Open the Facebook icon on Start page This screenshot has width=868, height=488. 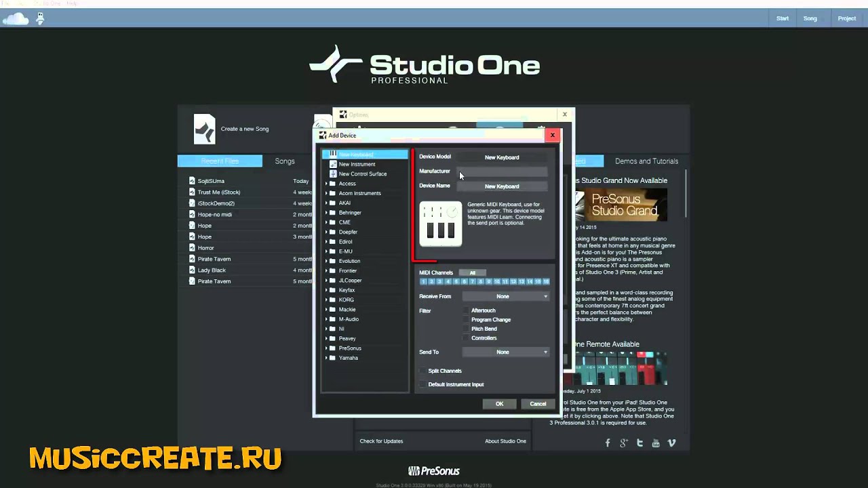(x=608, y=443)
